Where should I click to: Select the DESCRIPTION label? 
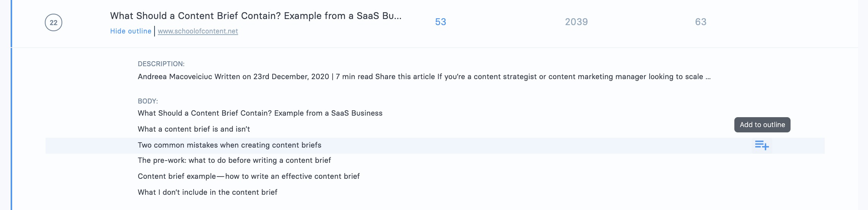click(x=161, y=64)
